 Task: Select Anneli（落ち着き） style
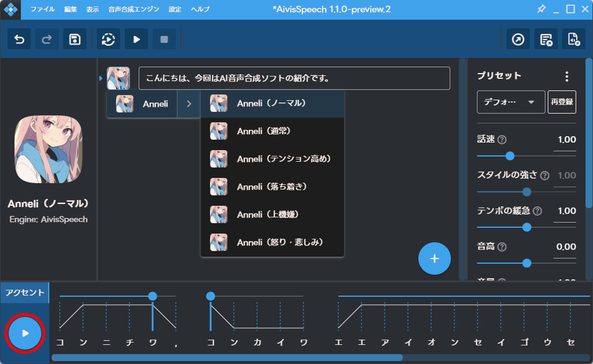[x=272, y=187]
